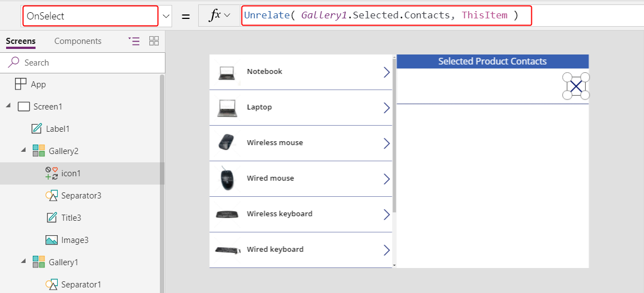The height and width of the screenshot is (293, 644).
Task: Open the OnSelect property dropdown
Action: pyautogui.click(x=165, y=16)
